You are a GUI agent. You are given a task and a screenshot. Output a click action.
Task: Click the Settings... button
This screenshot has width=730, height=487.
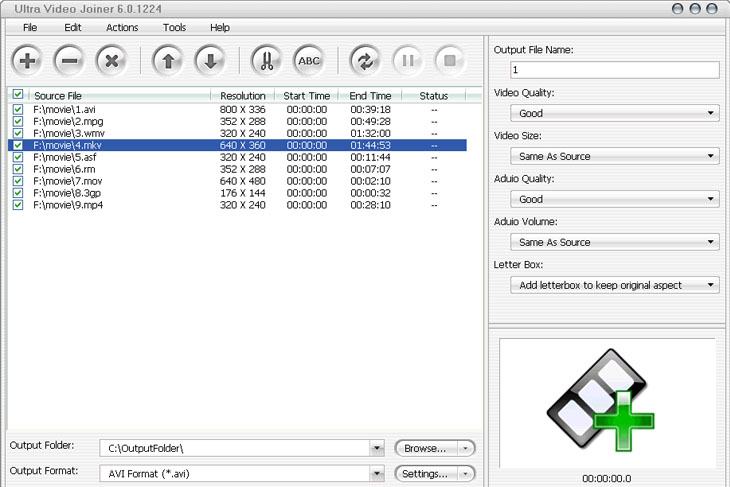426,474
